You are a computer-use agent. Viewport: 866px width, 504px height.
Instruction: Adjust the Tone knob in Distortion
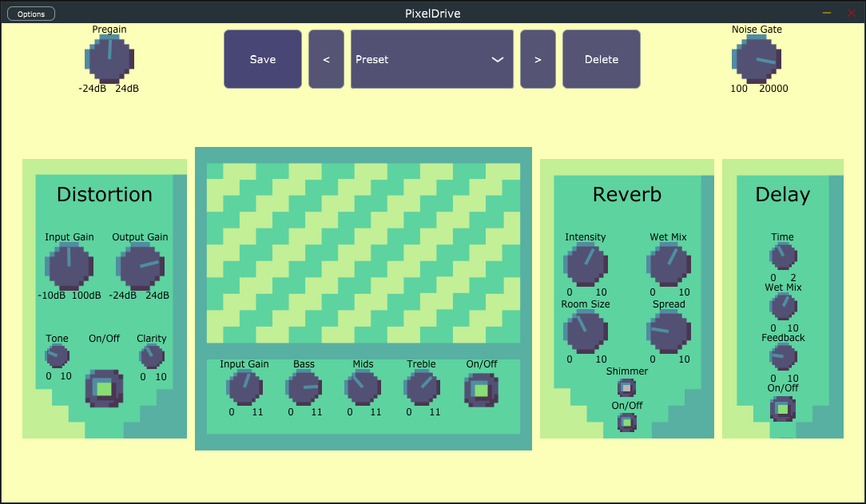coord(57,357)
